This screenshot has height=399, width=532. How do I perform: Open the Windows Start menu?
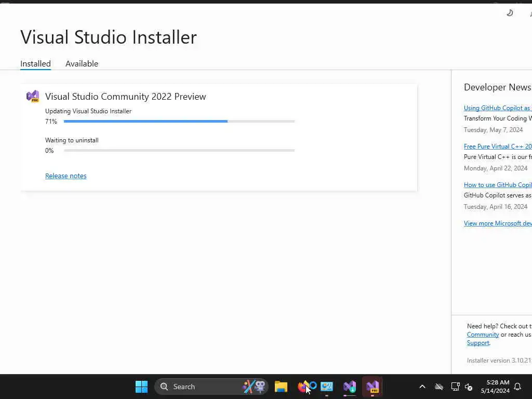(141, 387)
